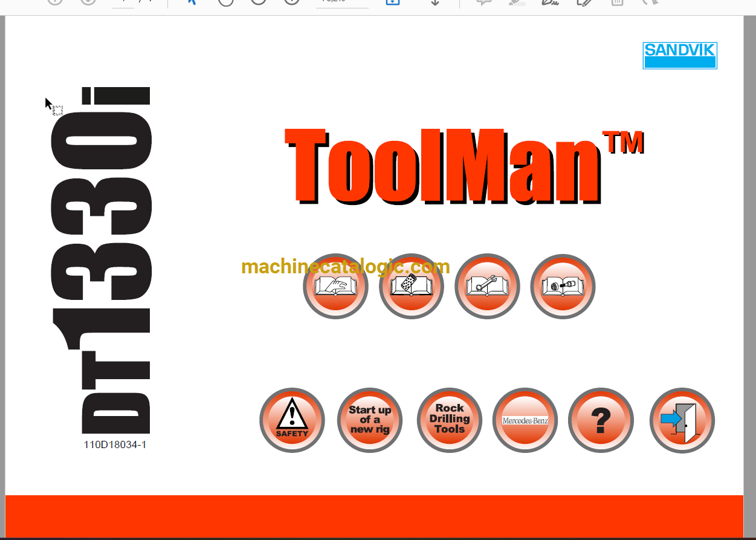Click document number 110D18034-1
The width and height of the screenshot is (756, 540).
tap(115, 445)
